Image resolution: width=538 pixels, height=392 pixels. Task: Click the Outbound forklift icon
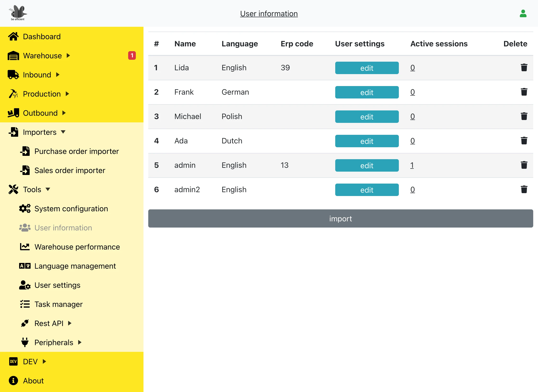coord(13,113)
